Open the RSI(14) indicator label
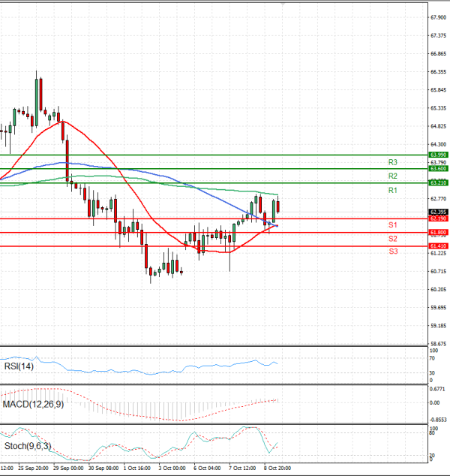Image resolution: width=450 pixels, height=476 pixels. tap(19, 365)
